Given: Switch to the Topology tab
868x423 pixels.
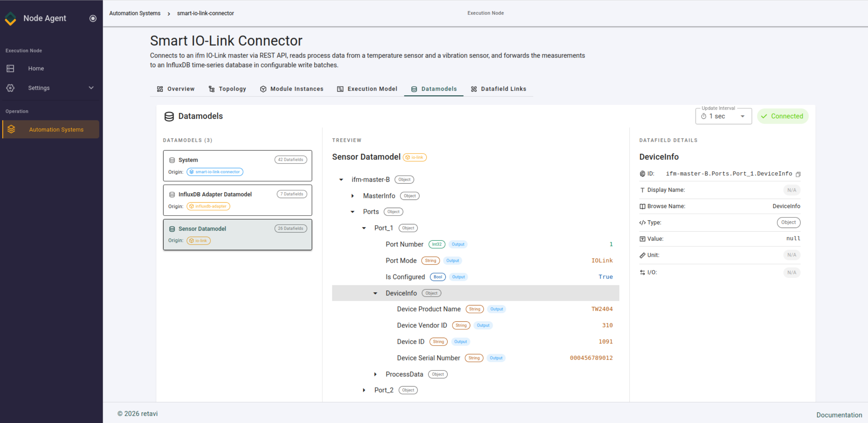Looking at the screenshot, I should 227,89.
